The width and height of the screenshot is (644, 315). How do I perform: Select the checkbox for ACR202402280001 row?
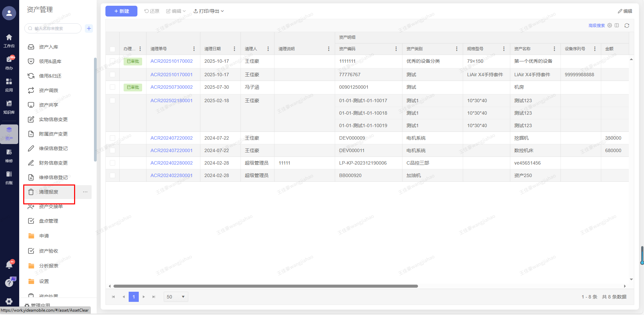(112, 175)
